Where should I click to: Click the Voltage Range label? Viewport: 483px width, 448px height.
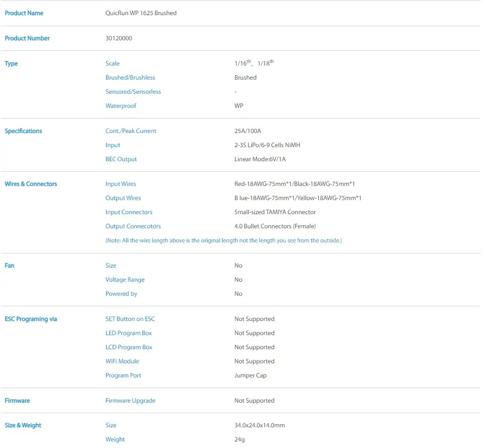(125, 280)
